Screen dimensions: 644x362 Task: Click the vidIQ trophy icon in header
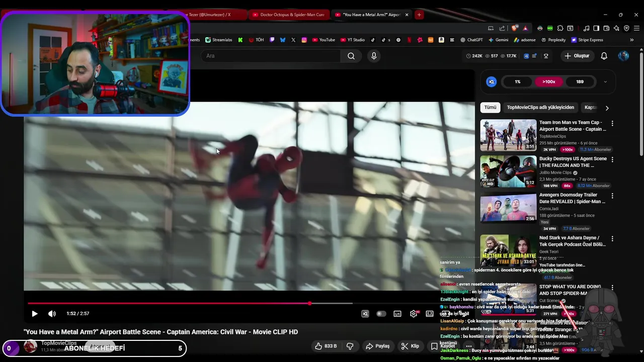click(x=546, y=56)
